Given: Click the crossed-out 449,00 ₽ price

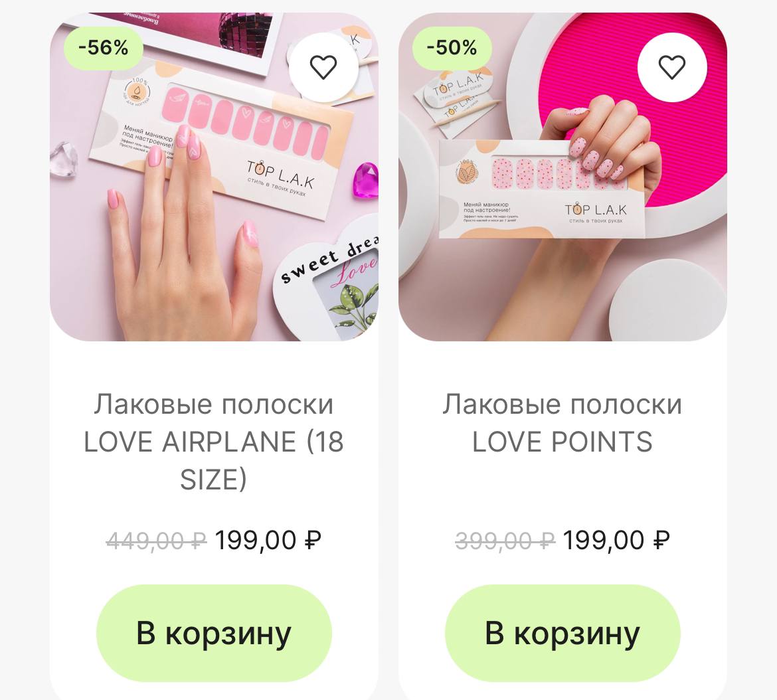Looking at the screenshot, I should pyautogui.click(x=157, y=540).
